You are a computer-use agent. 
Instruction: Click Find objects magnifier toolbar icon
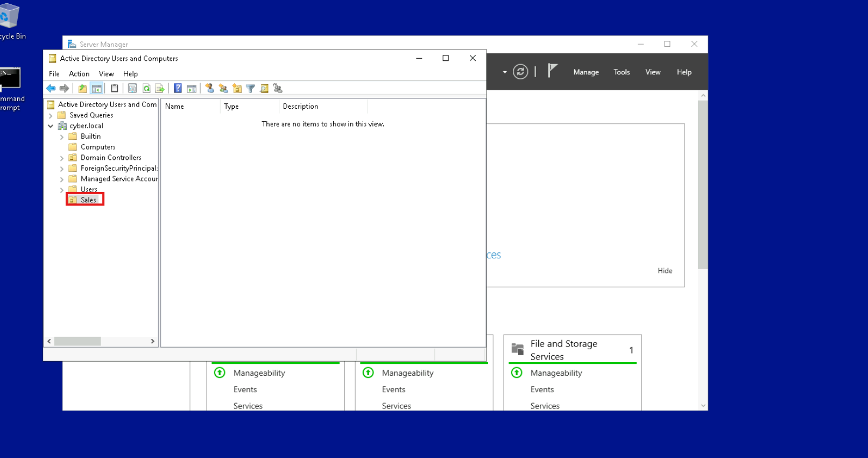[264, 88]
